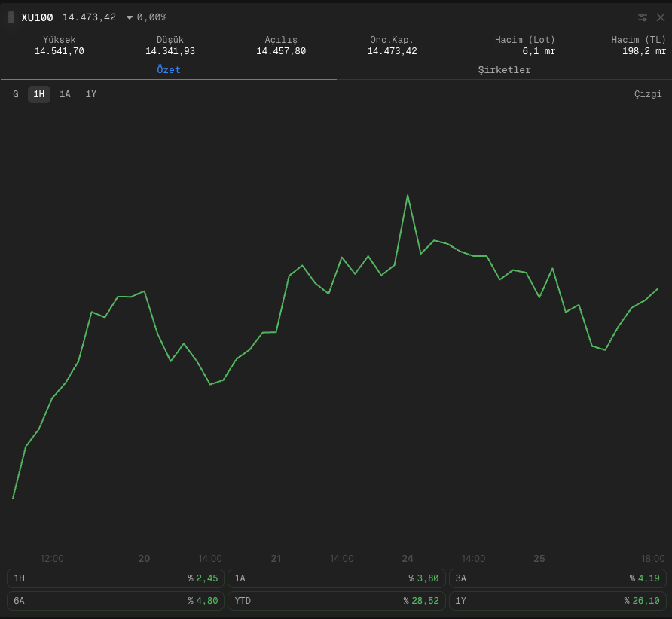The height and width of the screenshot is (619, 672).
Task: Select the G daily timeframe
Action: [16, 94]
